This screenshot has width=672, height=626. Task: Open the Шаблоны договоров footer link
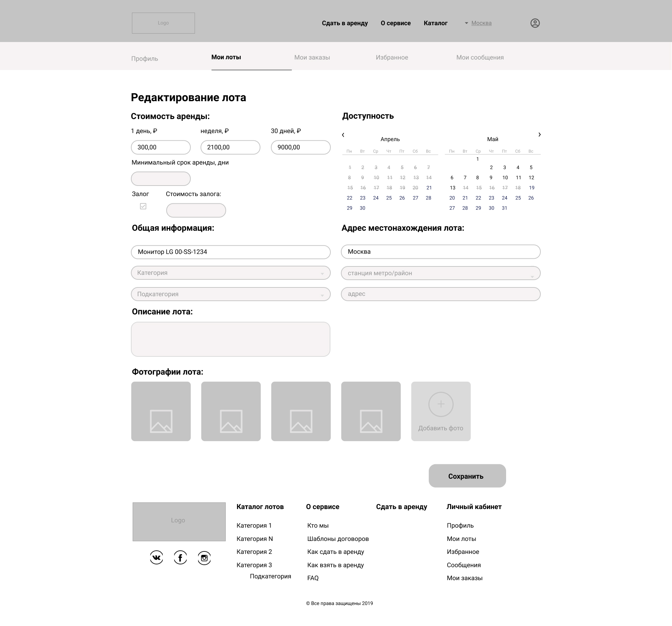[x=338, y=539]
